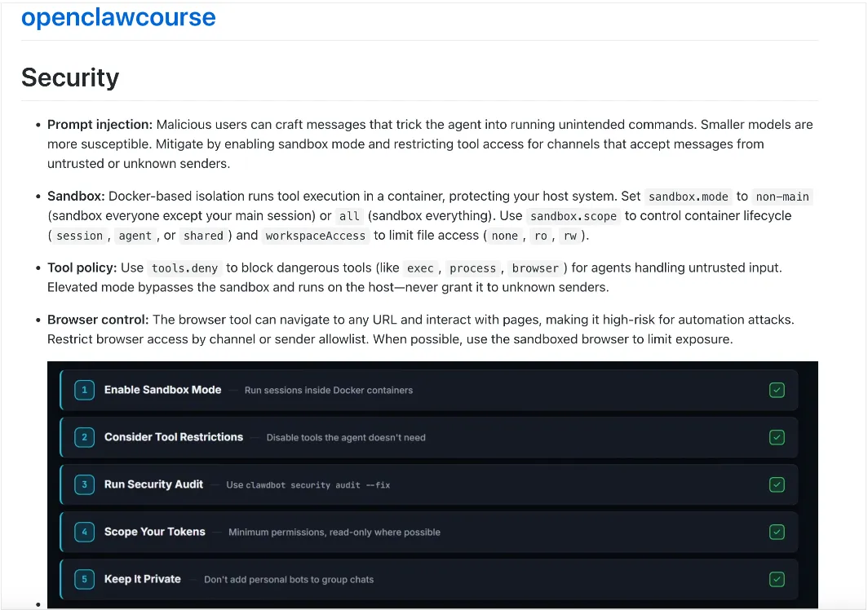Viewport: 868px width, 610px height.
Task: Select the Enable Sandbox Mode title
Action: click(162, 390)
